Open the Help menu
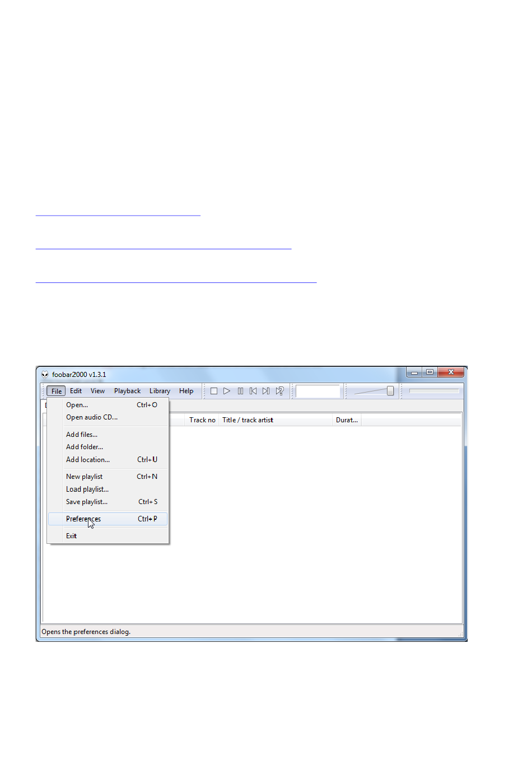The image size is (532, 783). [x=186, y=391]
